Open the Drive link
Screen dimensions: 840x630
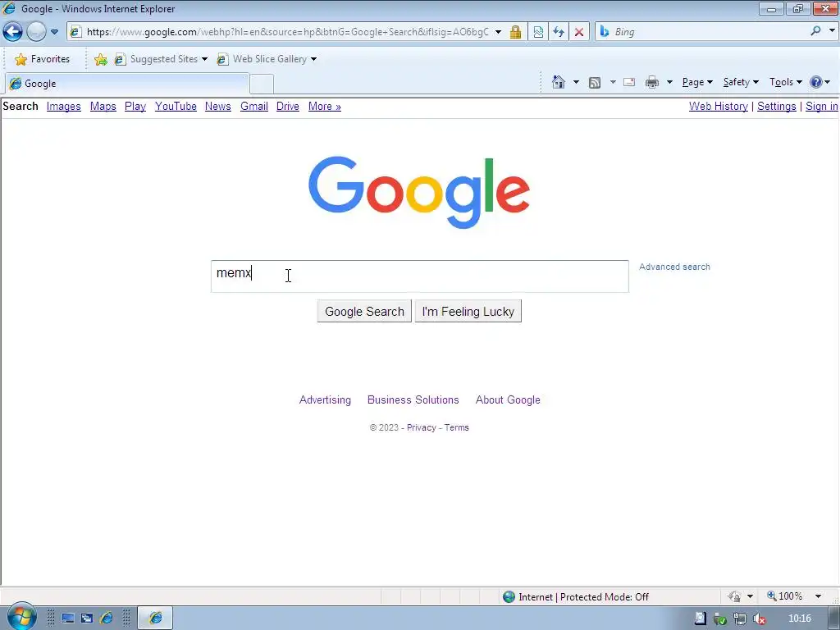(x=288, y=106)
